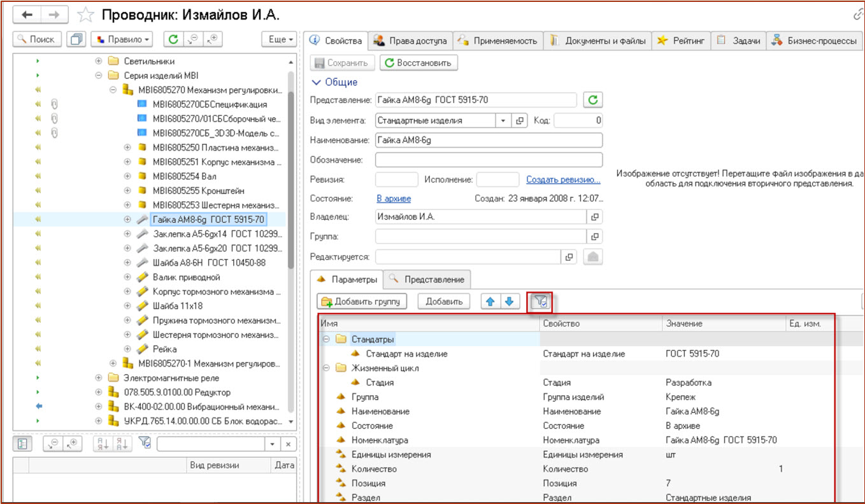Toggle the tree view button in the revisions toolbar
Screen dimensions: 865x504
point(22,444)
